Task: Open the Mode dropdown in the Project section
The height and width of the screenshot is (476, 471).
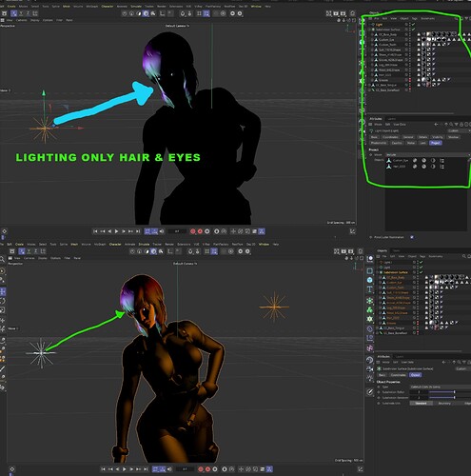Action: click(x=428, y=154)
